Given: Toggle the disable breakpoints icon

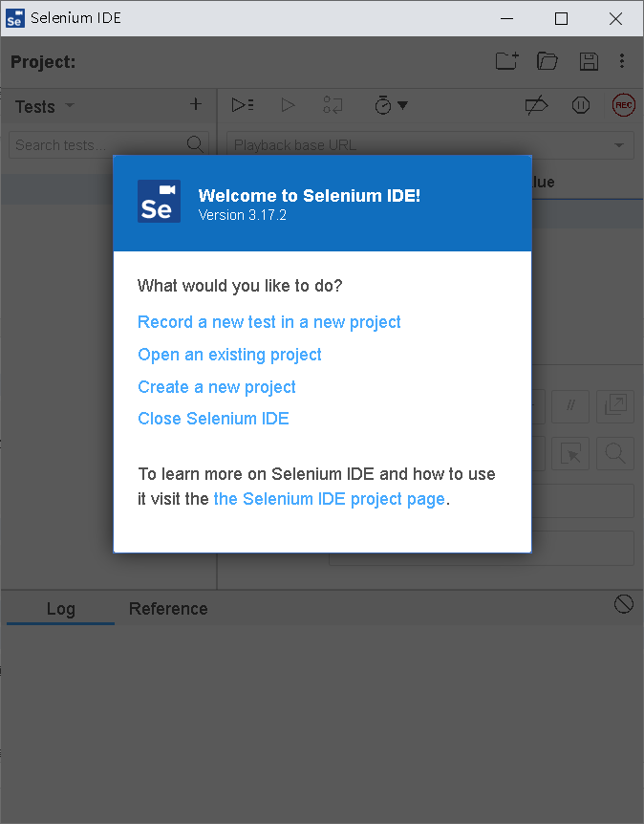Looking at the screenshot, I should tap(536, 105).
